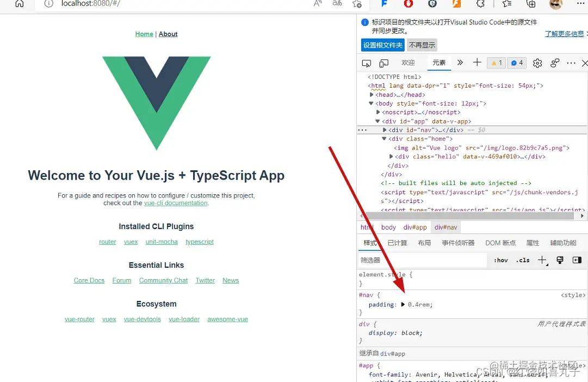Toggle the rendering emulation paintbrush icon
Viewport: 588px width, 382px height.
click(x=560, y=260)
